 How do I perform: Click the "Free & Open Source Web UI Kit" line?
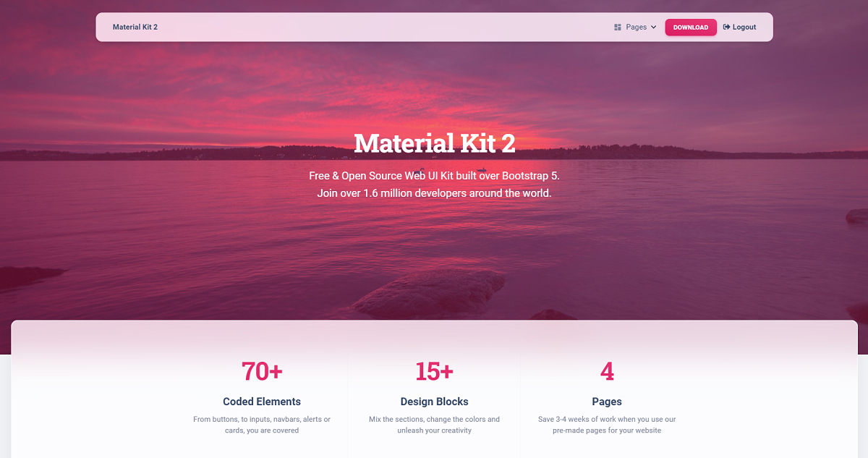(434, 176)
